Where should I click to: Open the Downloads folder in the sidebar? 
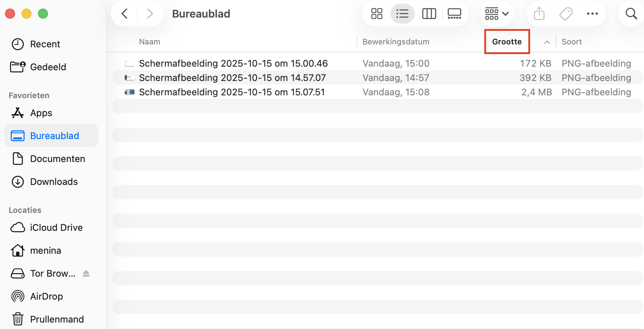click(x=54, y=182)
